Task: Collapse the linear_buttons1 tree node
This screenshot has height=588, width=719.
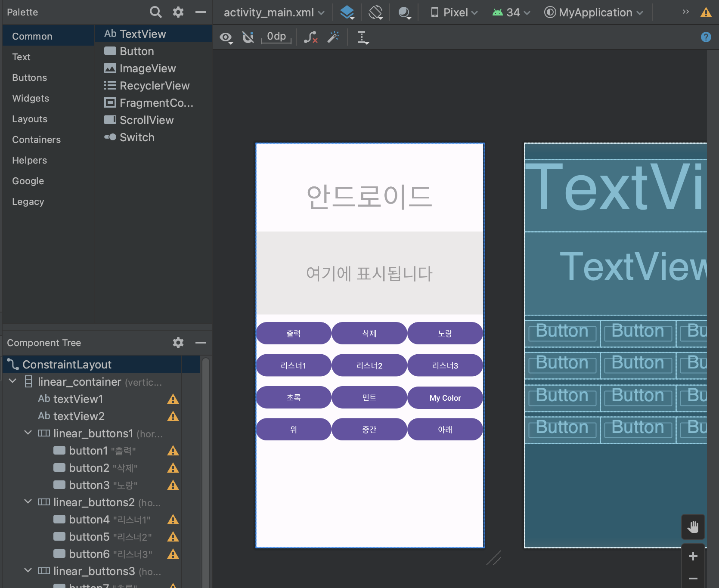Action: tap(28, 433)
